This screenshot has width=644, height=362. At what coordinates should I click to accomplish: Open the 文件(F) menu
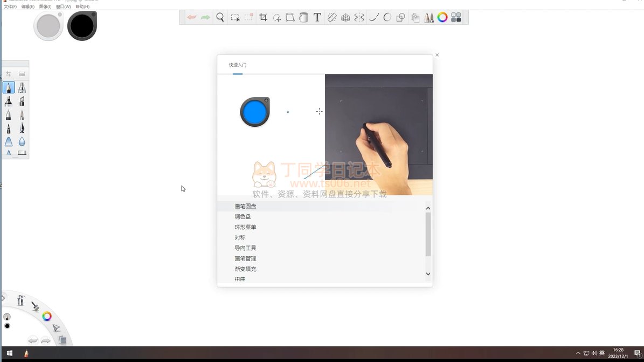[10, 6]
